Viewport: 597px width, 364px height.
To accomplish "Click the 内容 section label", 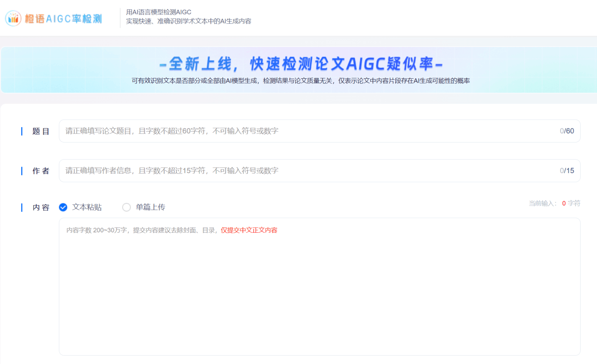I will 41,207.
